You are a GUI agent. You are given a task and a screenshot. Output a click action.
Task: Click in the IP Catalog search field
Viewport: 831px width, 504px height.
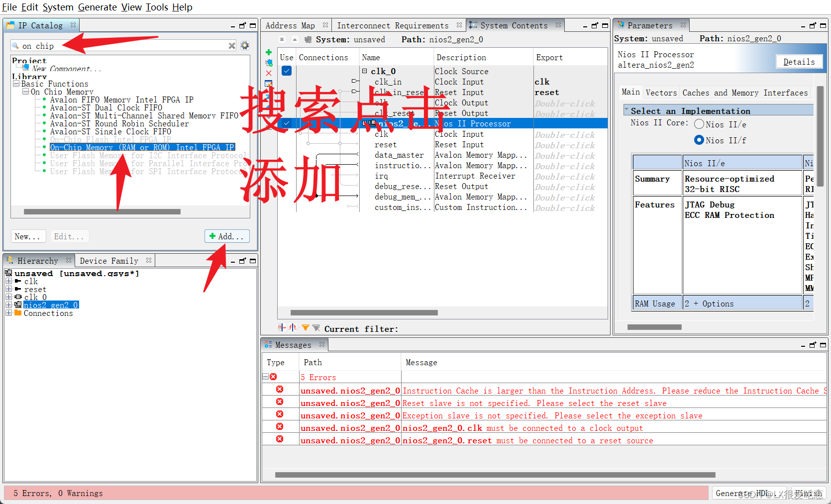[124, 46]
